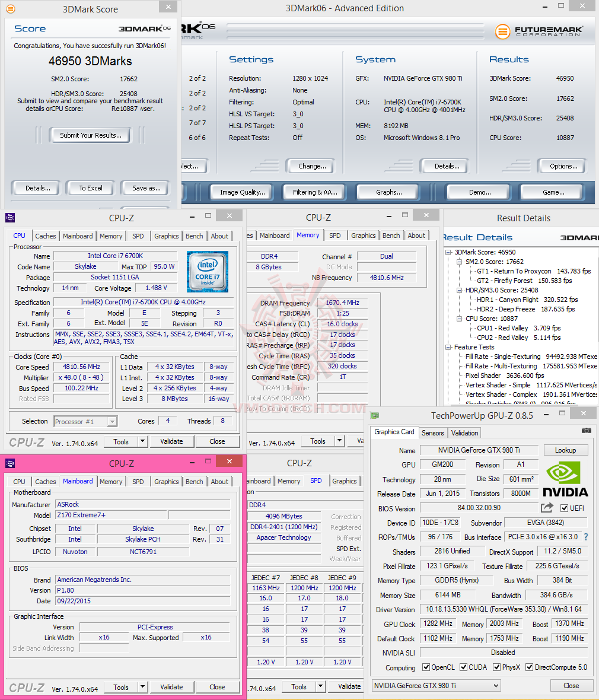The height and width of the screenshot is (700, 599).
Task: Open About tab in CPU-Z Memory window
Action: tap(416, 236)
